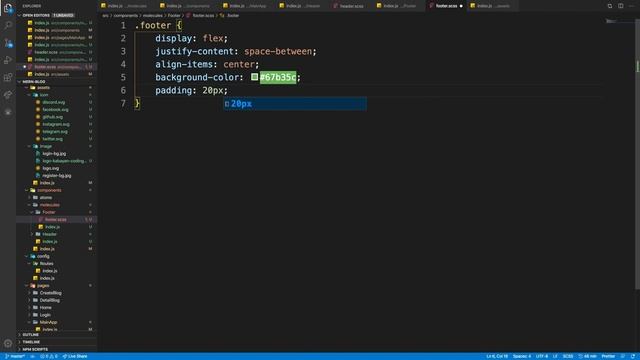
Task: Click the UTF-8 encoding in status bar
Action: click(x=542, y=356)
